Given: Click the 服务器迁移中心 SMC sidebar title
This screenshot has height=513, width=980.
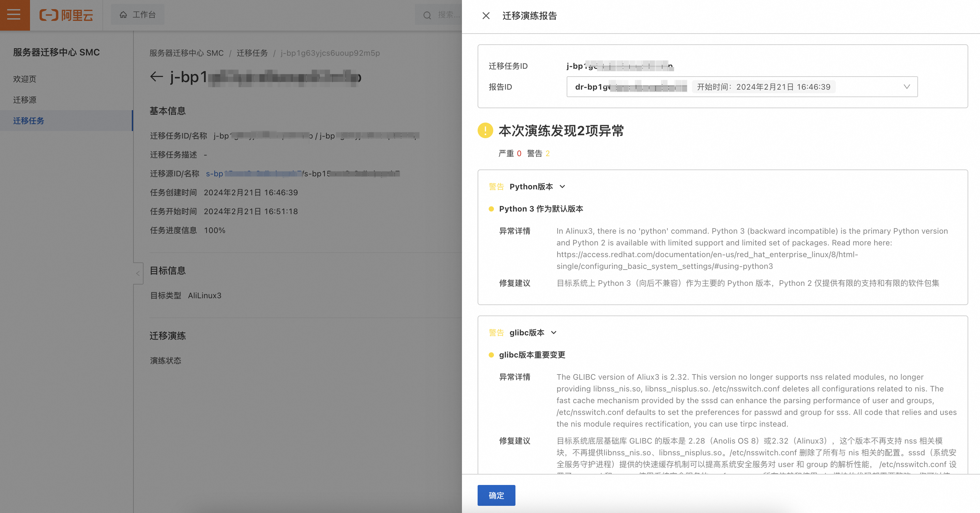Looking at the screenshot, I should pyautogui.click(x=56, y=52).
